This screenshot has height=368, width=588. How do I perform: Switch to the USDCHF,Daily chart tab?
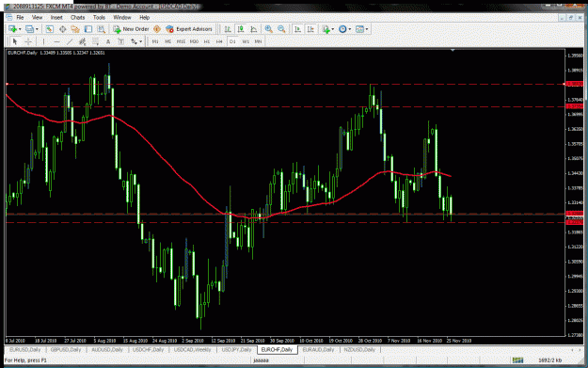pos(148,349)
